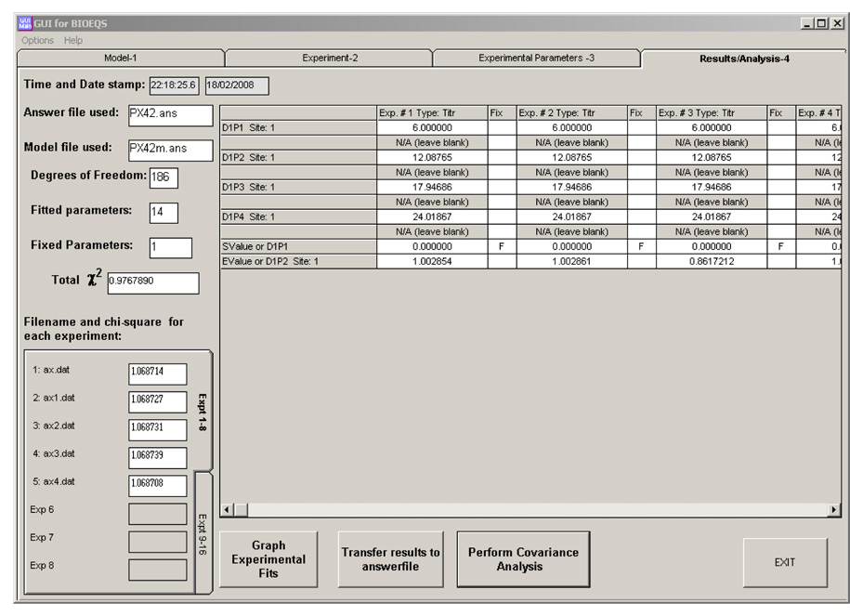Click the BIOEQS app icon in title bar
This screenshot has height=616, width=850.
(25, 23)
